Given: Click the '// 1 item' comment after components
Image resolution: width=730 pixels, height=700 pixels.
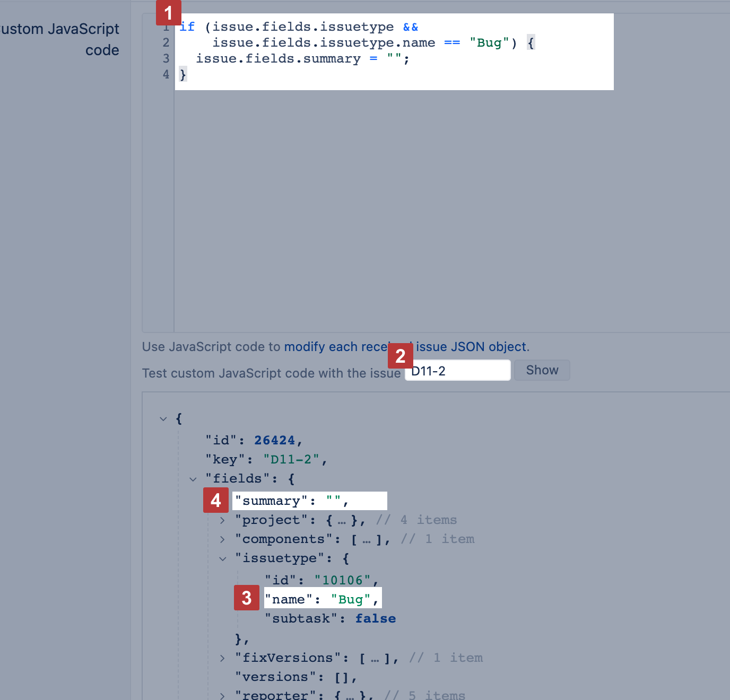Looking at the screenshot, I should point(438,539).
